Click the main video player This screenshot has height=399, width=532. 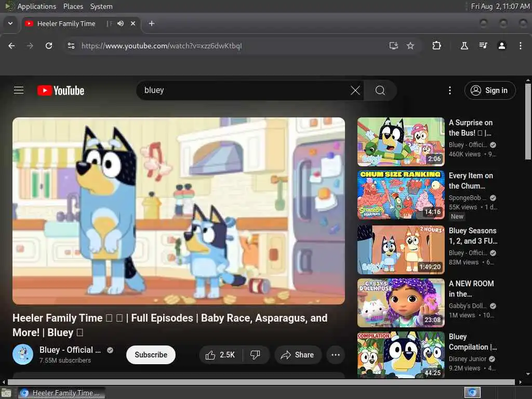179,211
